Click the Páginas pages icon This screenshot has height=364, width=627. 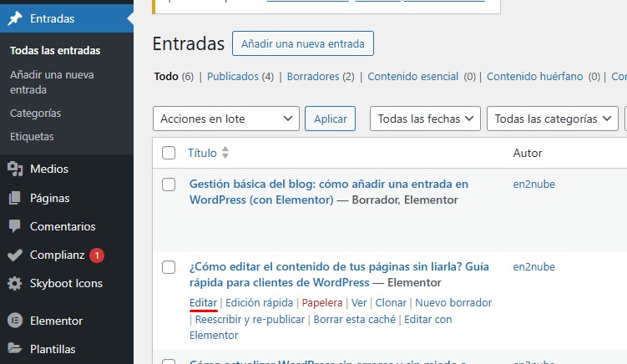tap(15, 198)
